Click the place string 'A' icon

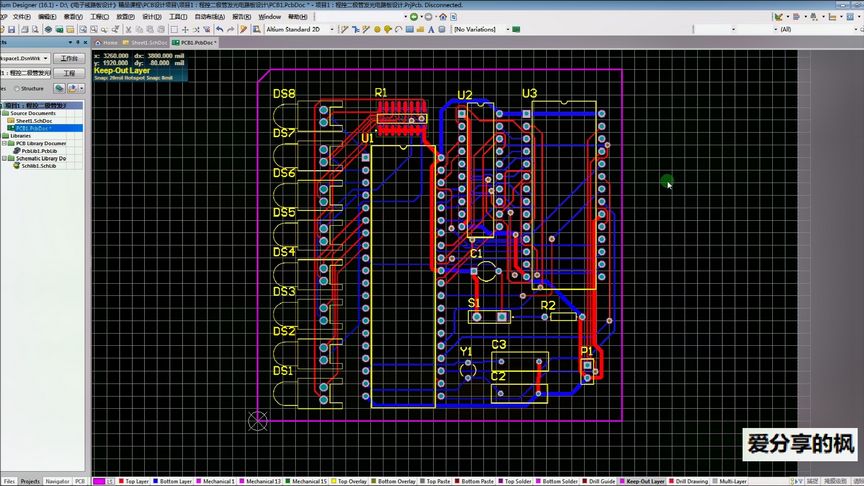(431, 29)
